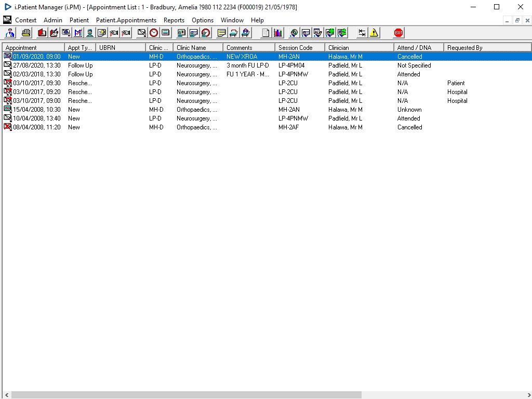Sort by the Comments column header
Image resolution: width=532 pixels, height=399 pixels.
pos(249,47)
